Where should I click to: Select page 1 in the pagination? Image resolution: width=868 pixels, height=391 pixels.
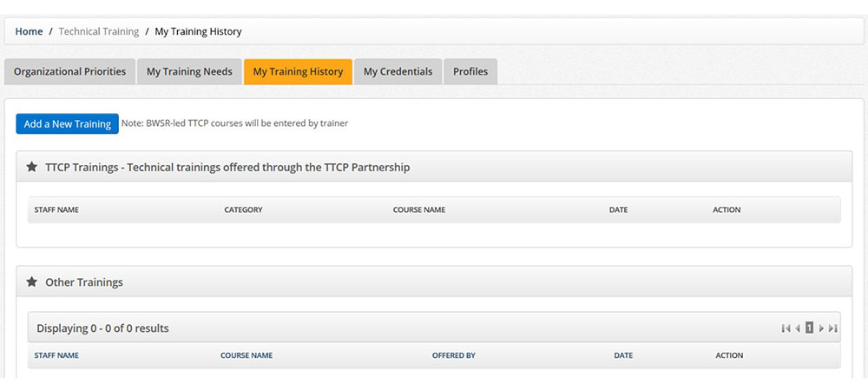pos(809,328)
